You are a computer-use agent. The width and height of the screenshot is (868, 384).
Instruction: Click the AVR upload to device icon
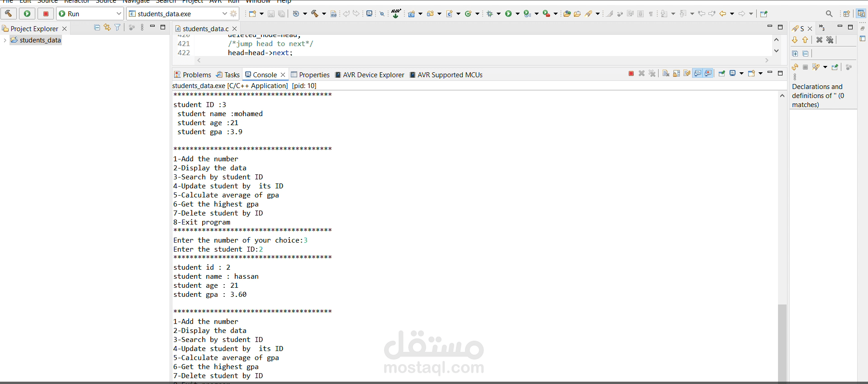click(396, 14)
